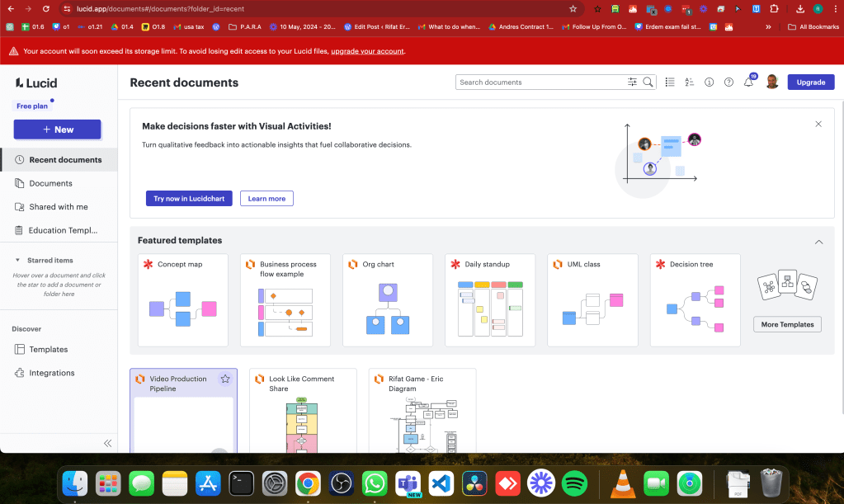The width and height of the screenshot is (844, 504).
Task: Open the Org chart template
Action: point(388,300)
